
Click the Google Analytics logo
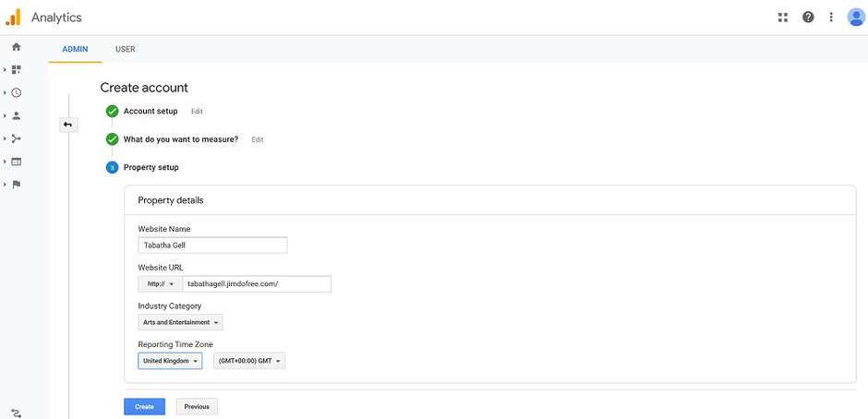[x=13, y=18]
